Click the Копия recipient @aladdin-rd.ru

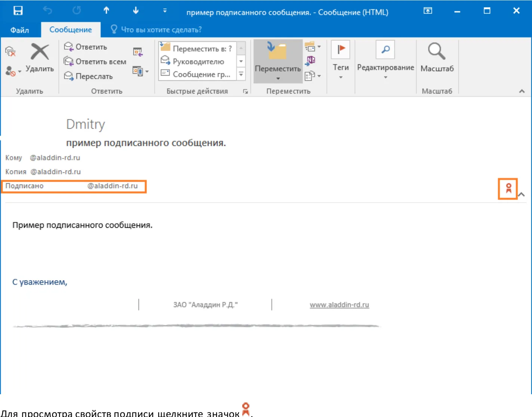pos(56,172)
